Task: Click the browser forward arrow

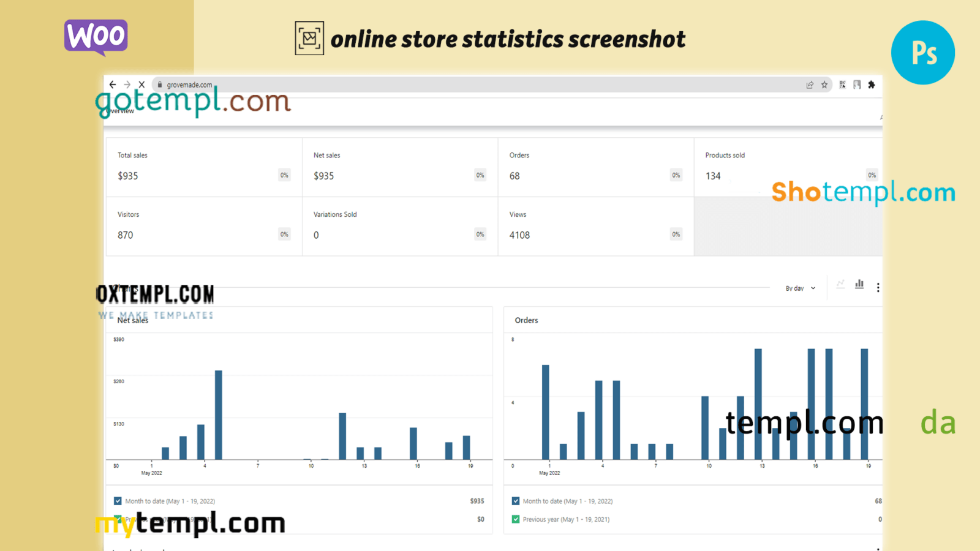Action: click(127, 84)
